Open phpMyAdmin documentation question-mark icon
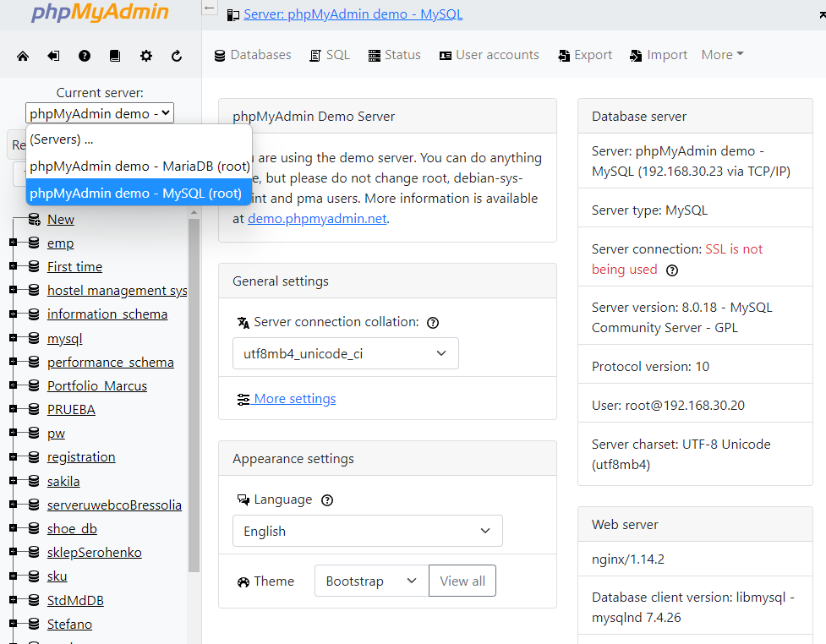 [85, 56]
